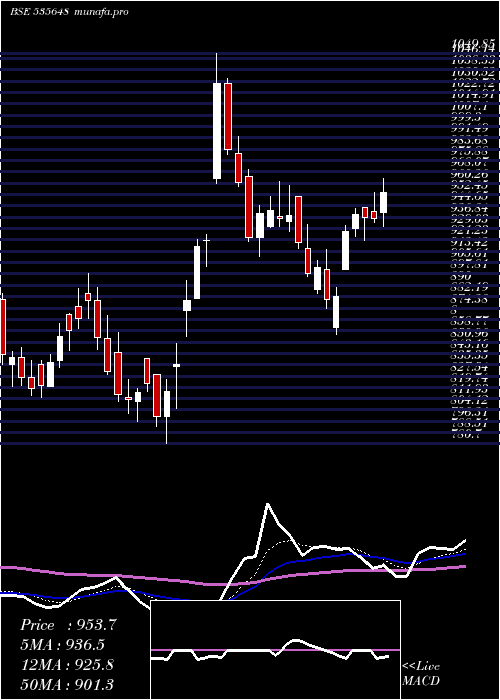Click the 850.96 price axis label
The width and height of the screenshot is (500, 700).
[x=469, y=334]
